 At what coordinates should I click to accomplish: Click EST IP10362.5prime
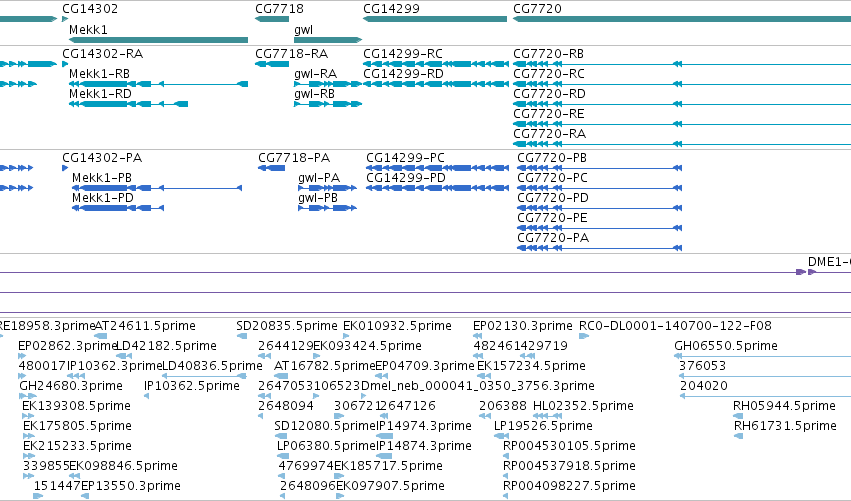tap(192, 386)
